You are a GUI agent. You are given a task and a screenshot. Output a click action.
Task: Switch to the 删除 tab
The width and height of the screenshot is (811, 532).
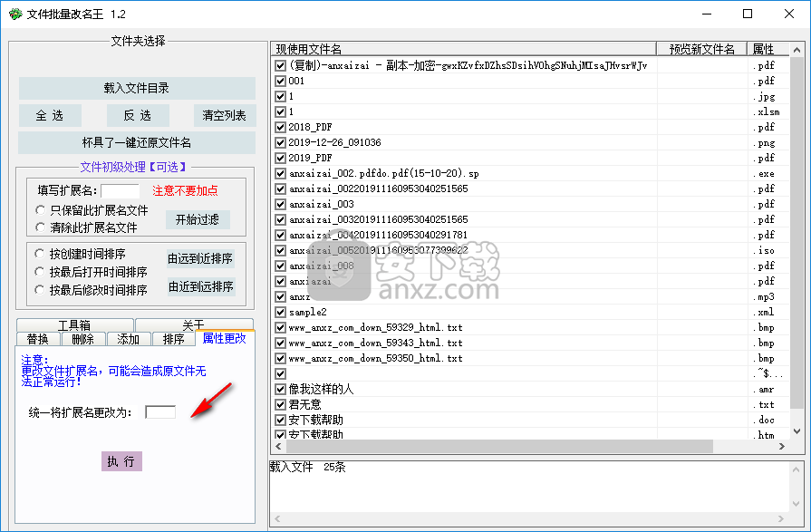[83, 339]
